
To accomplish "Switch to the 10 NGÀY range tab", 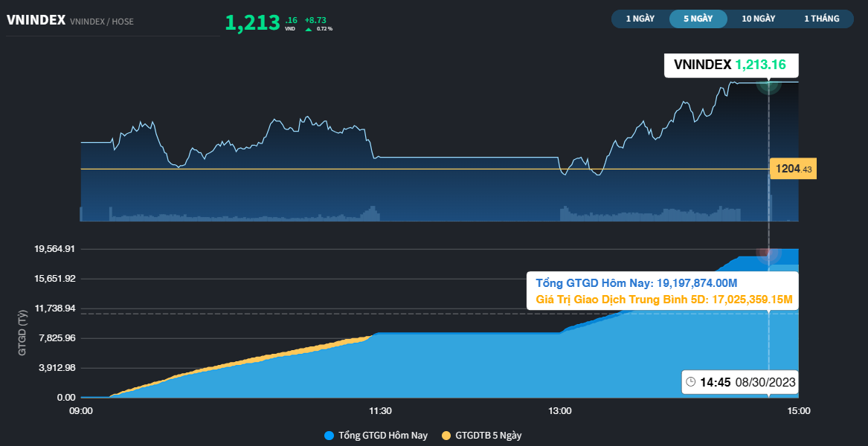I will coord(759,19).
